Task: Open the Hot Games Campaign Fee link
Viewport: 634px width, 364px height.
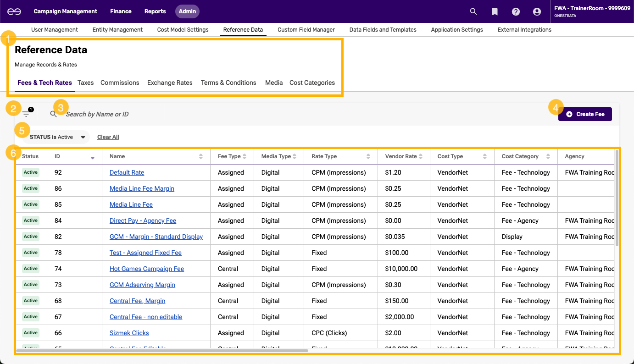Action: point(146,269)
